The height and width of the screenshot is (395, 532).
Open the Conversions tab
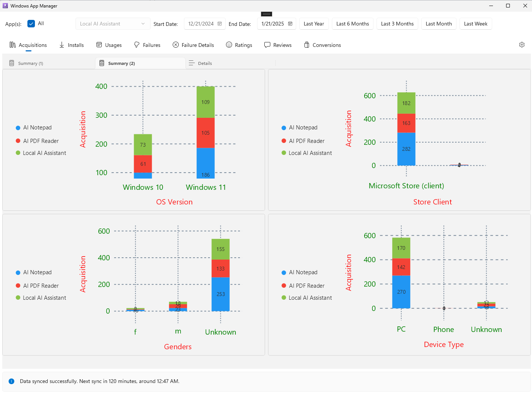(323, 45)
